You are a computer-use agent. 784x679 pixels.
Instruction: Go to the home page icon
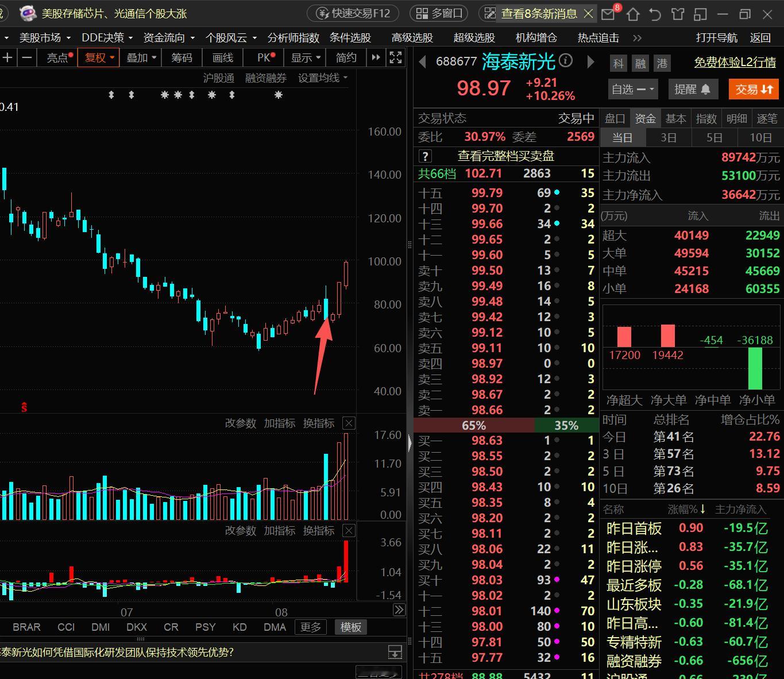tap(632, 14)
